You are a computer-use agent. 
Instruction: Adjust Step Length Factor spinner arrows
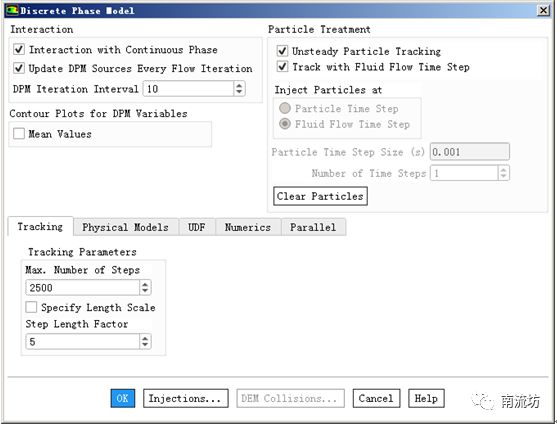point(145,341)
